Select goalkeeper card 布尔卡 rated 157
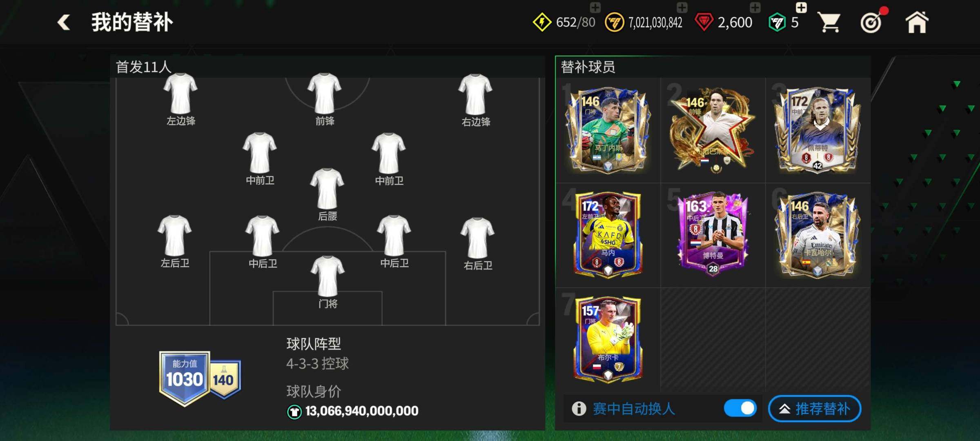 pyautogui.click(x=608, y=339)
